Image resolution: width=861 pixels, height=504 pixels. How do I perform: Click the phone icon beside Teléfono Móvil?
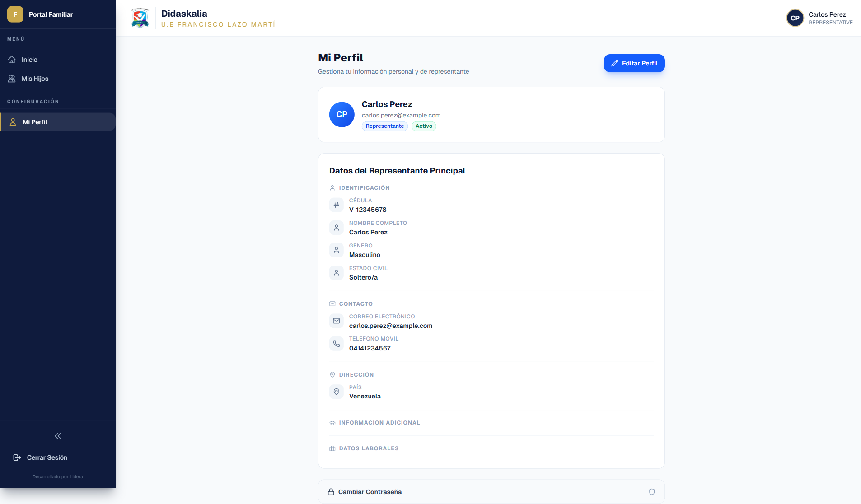coord(337,344)
